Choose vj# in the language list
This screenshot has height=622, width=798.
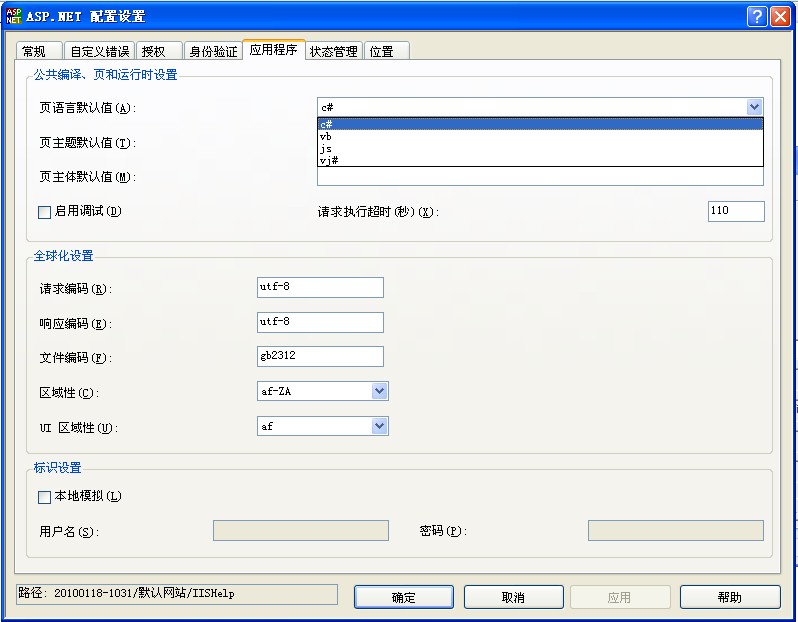[x=540, y=160]
